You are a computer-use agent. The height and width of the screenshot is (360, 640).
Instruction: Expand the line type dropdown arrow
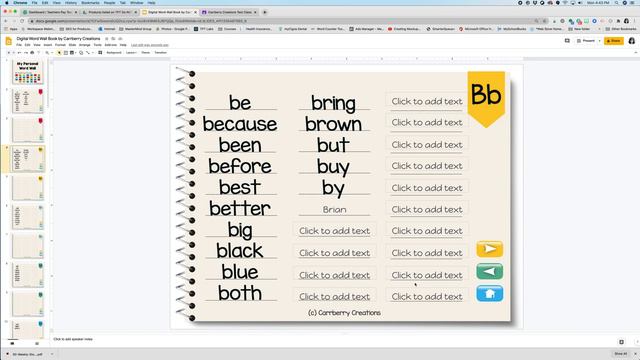tap(93, 53)
